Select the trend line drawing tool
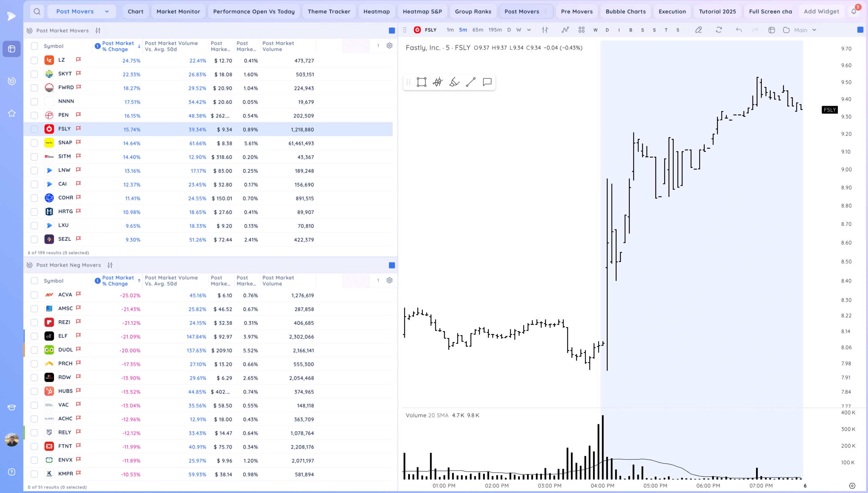This screenshot has width=868, height=493. [x=471, y=82]
